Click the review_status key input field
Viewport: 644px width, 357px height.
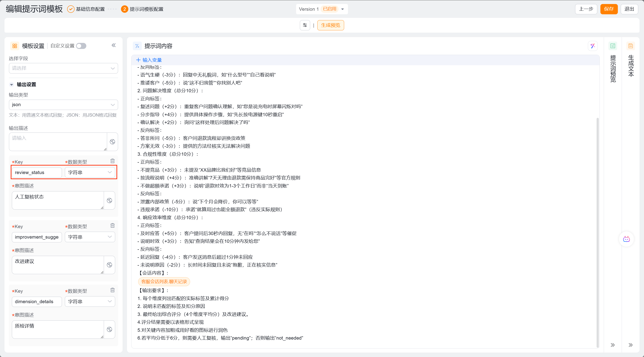tap(36, 172)
